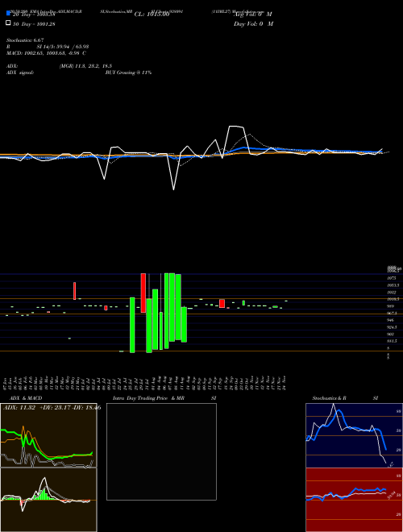This screenshot has height=532, width=403.
Task: Click the blue 20 Day legend swatch
Action: coord(8,14)
